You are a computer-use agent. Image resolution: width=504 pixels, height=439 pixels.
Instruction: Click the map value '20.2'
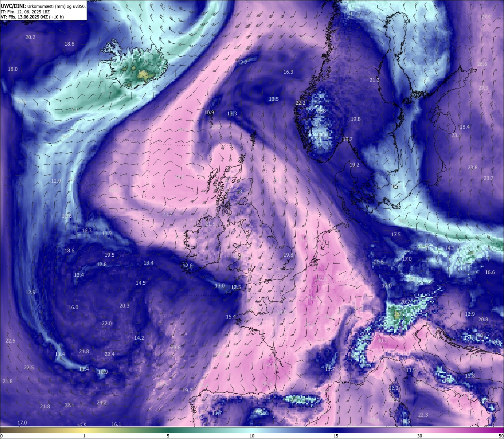30,37
